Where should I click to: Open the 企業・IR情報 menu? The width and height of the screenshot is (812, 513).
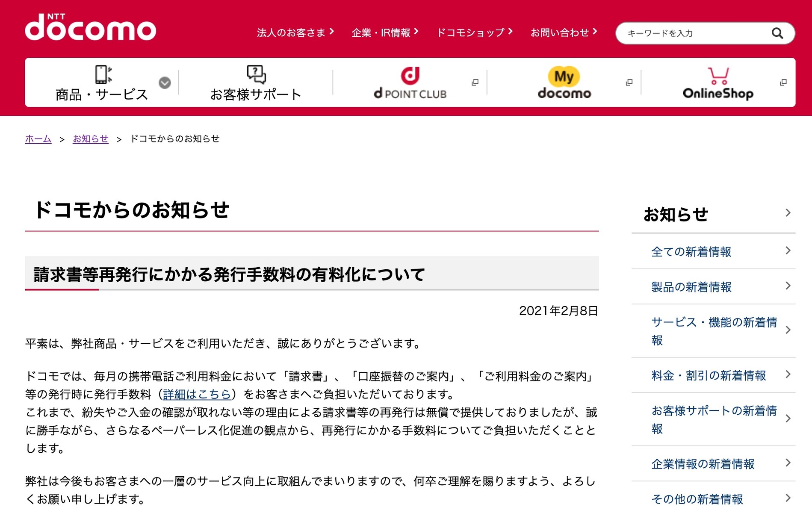pyautogui.click(x=384, y=32)
